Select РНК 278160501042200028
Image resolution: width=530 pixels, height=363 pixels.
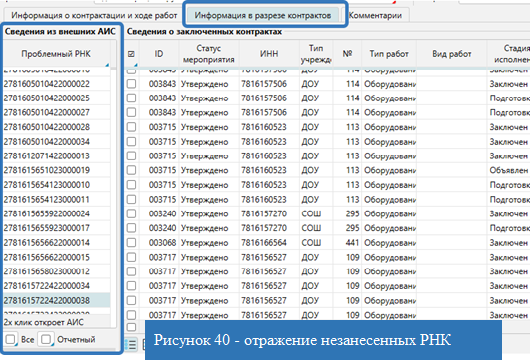57,127
